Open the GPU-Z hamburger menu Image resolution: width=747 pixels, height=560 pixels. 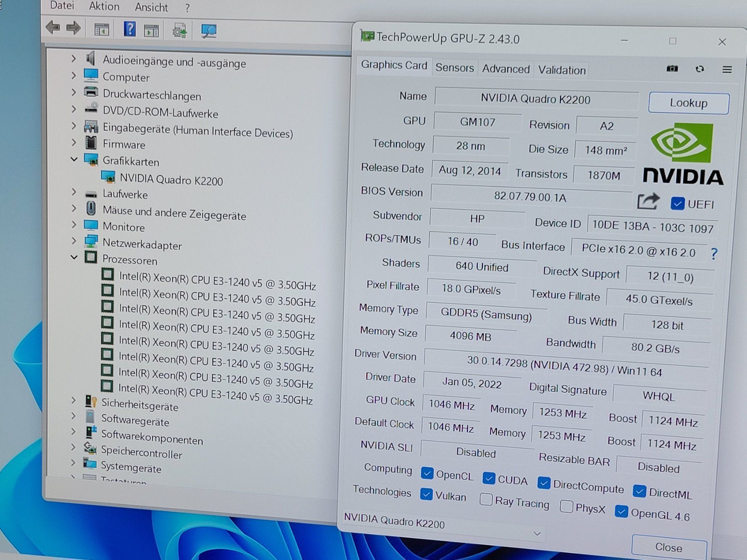tap(727, 70)
